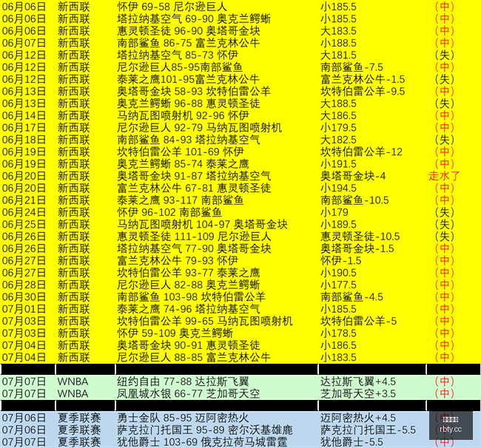Click the handicap "奥塔哥金块-1.5"
This screenshot has width=481, height=448.
pos(357,248)
